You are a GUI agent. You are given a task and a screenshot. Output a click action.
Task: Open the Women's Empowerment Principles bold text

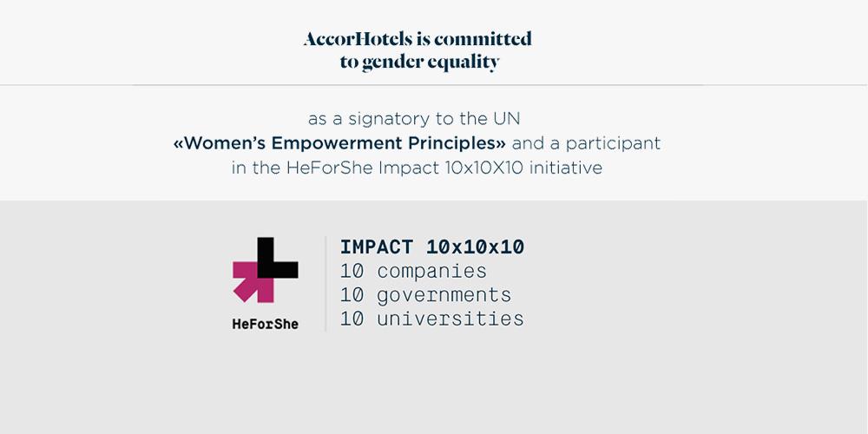(x=339, y=143)
